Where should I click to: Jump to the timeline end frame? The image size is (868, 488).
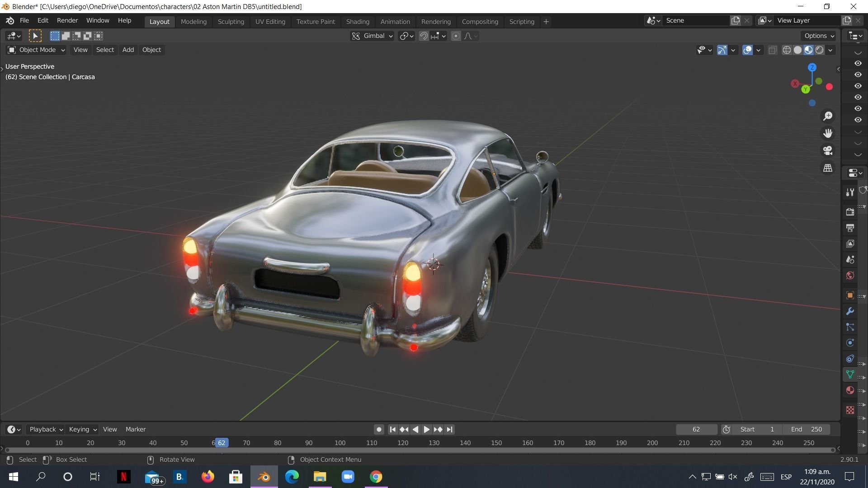pos(449,429)
